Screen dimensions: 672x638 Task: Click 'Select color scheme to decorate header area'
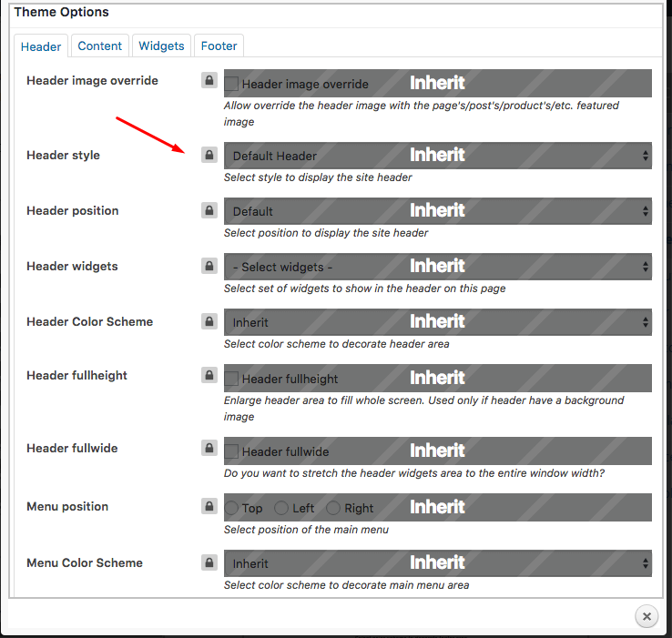pyautogui.click(x=336, y=344)
